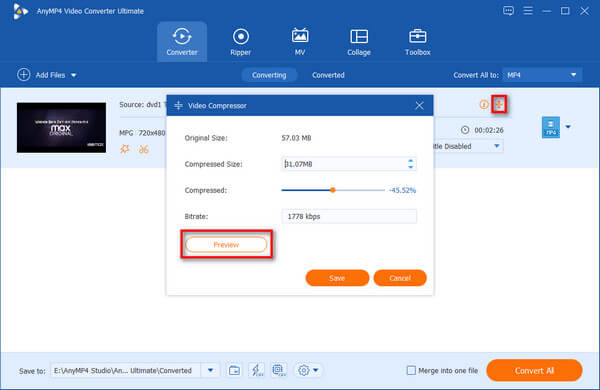Click the -45.52% compression percentage
Image resolution: width=600 pixels, height=390 pixels.
tap(402, 190)
